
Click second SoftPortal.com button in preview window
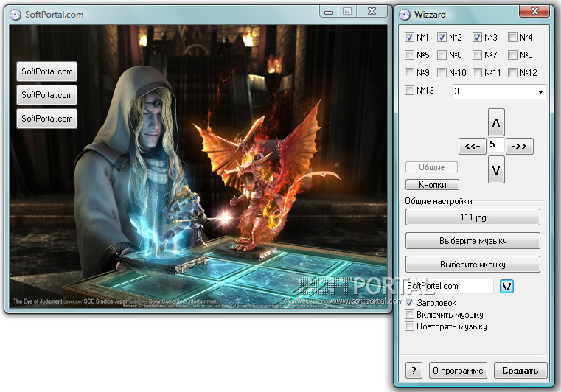(47, 95)
